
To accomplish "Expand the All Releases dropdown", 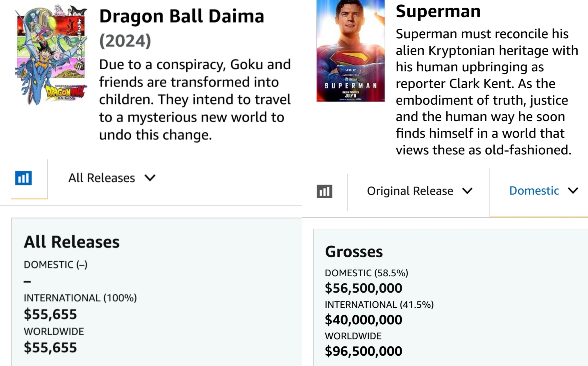I will (112, 178).
